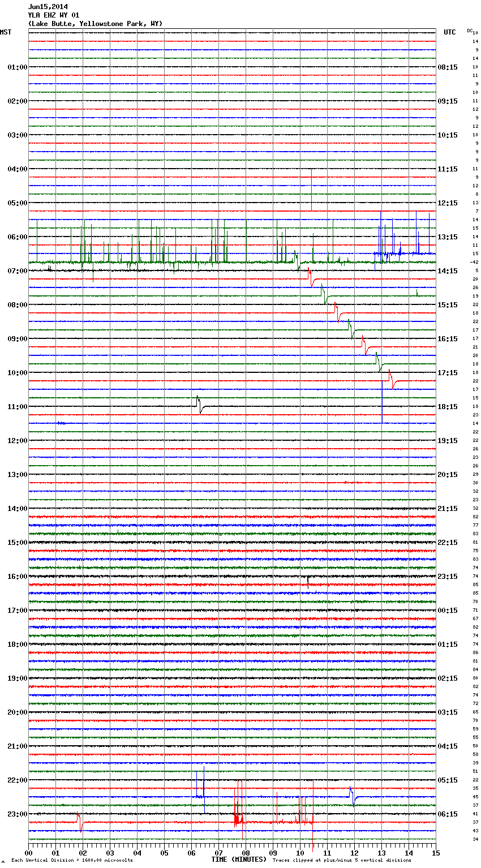Click the 'MST' time zone label
The width and height of the screenshot is (481, 868).
pos(6,32)
